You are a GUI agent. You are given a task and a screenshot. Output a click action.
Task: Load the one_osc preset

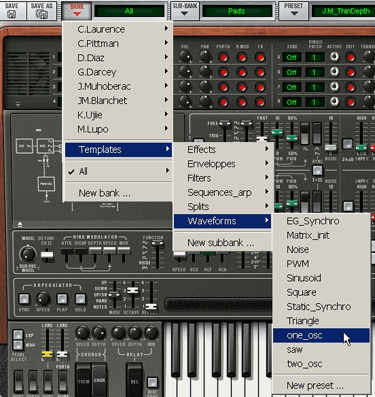tap(321, 335)
